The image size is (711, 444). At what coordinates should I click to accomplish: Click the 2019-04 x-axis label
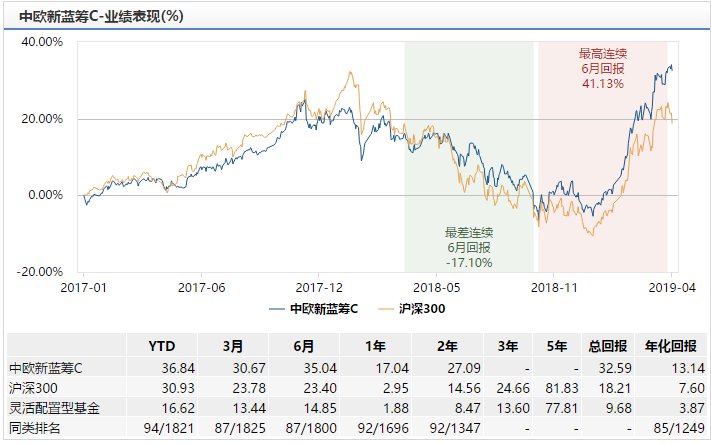click(x=672, y=288)
